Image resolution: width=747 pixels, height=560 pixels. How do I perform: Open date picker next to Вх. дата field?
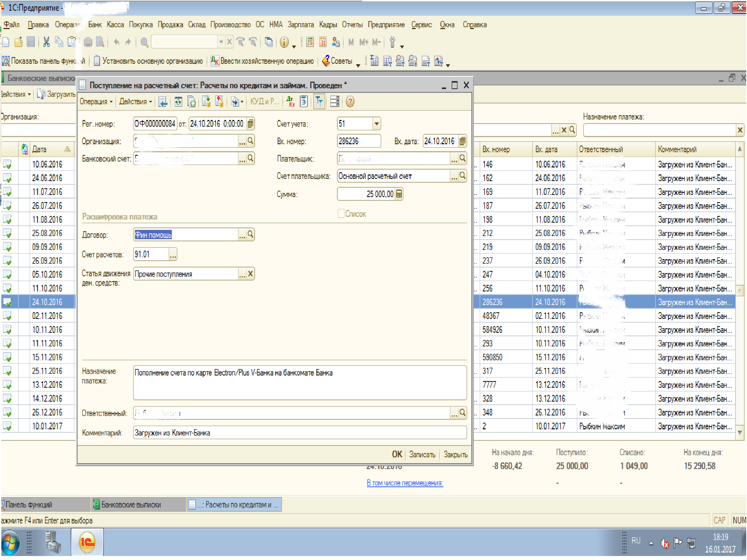pyautogui.click(x=462, y=141)
